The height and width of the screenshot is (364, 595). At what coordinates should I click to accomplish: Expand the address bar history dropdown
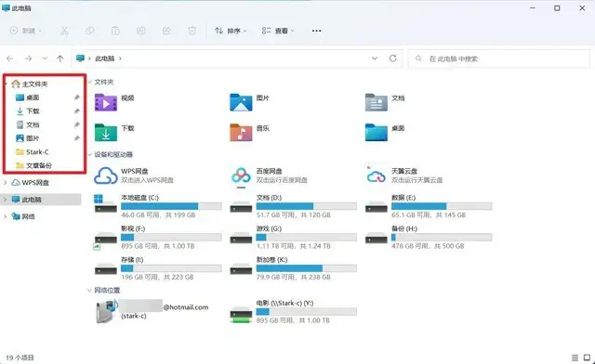pos(375,58)
